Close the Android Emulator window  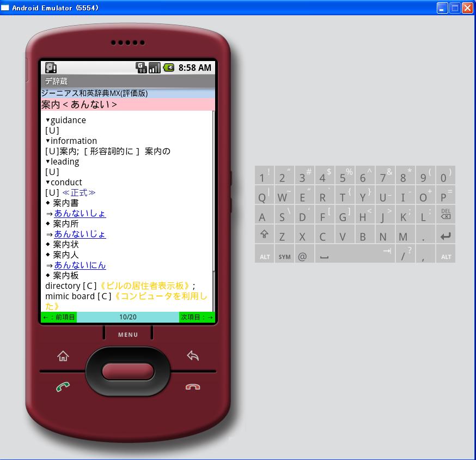point(467,8)
